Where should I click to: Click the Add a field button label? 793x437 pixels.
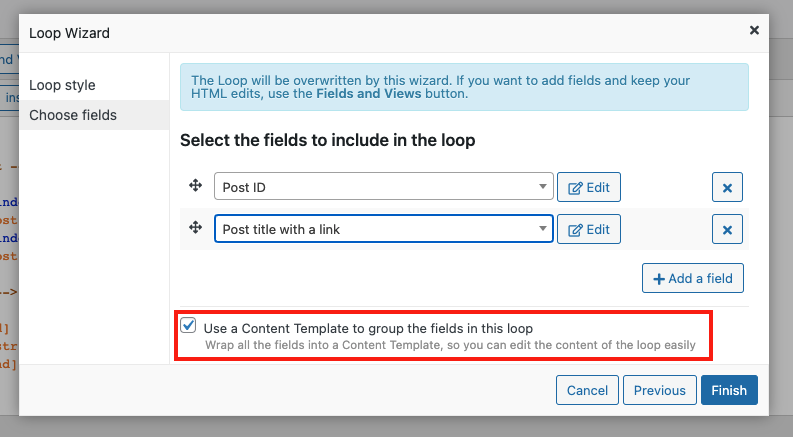(x=700, y=278)
